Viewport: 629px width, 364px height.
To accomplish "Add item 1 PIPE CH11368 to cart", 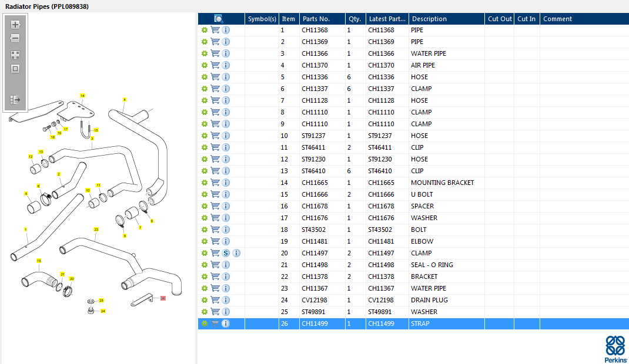I will (x=215, y=30).
